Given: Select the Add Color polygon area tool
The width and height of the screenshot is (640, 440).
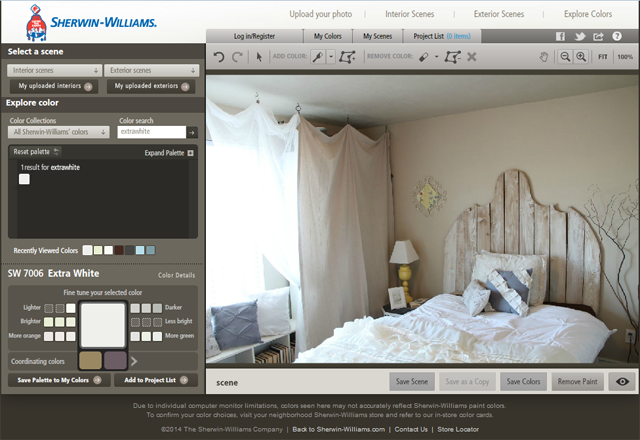Looking at the screenshot, I should pyautogui.click(x=347, y=57).
